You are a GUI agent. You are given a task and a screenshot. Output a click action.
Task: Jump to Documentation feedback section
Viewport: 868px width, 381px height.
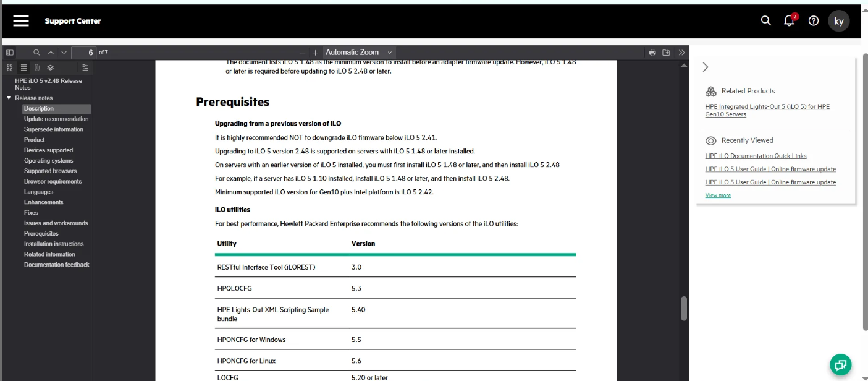pyautogui.click(x=57, y=265)
